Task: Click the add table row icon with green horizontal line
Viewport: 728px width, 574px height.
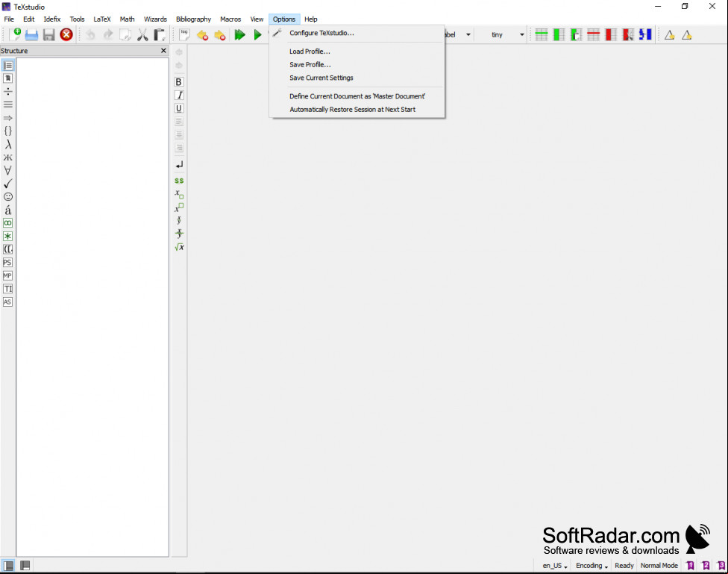Action: [x=542, y=34]
